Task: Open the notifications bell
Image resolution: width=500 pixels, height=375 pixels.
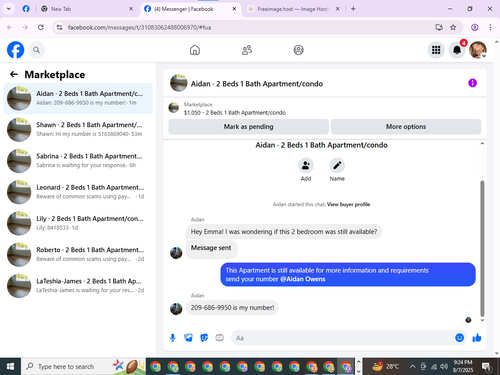Action: tap(457, 50)
